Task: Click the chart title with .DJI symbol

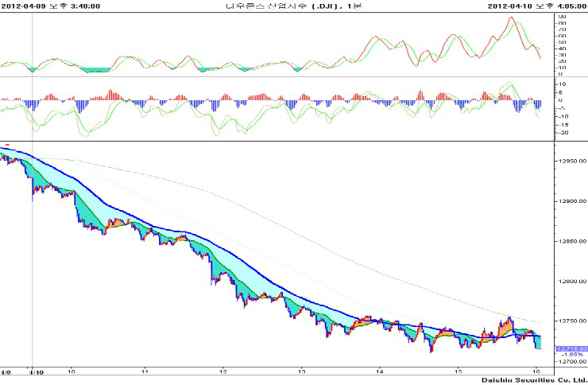Action: pos(294,6)
